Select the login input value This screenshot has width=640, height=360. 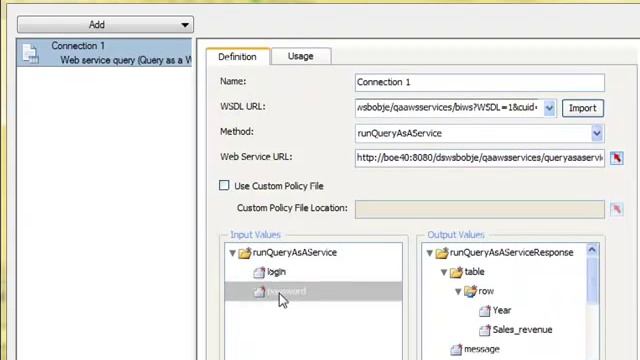pyautogui.click(x=276, y=272)
